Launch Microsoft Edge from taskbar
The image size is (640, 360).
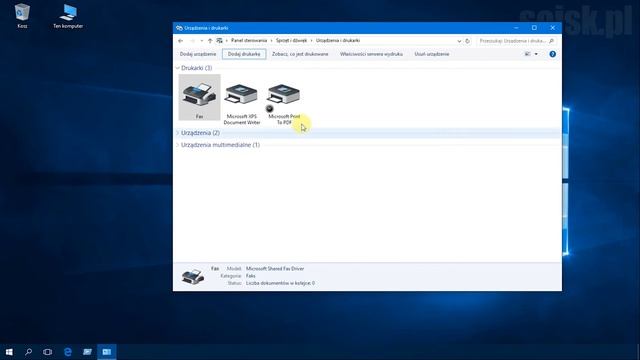pos(67,352)
